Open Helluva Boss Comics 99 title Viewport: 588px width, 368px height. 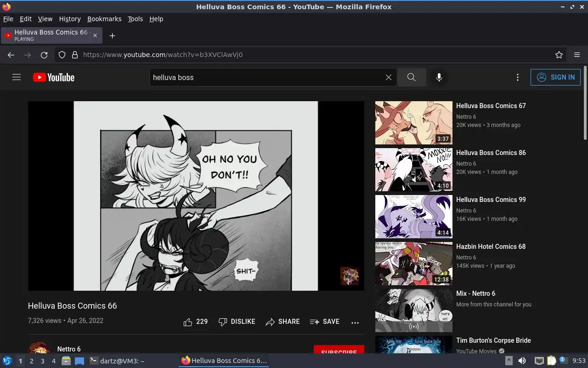point(491,200)
